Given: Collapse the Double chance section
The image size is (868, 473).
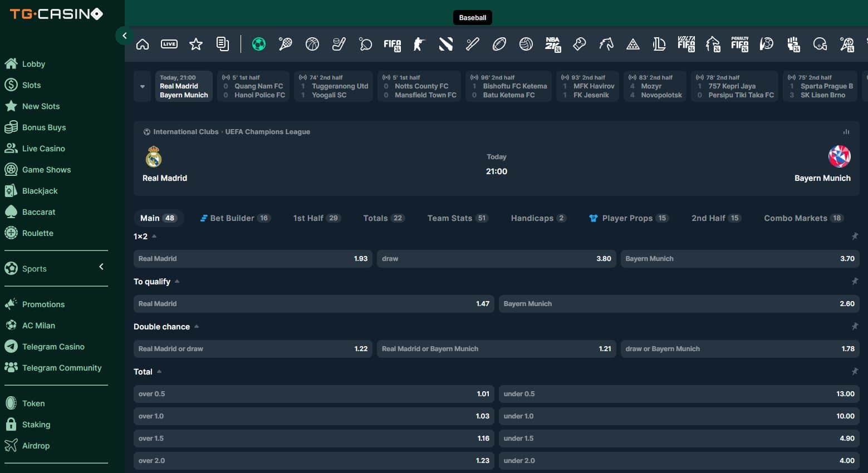Looking at the screenshot, I should coord(197,327).
